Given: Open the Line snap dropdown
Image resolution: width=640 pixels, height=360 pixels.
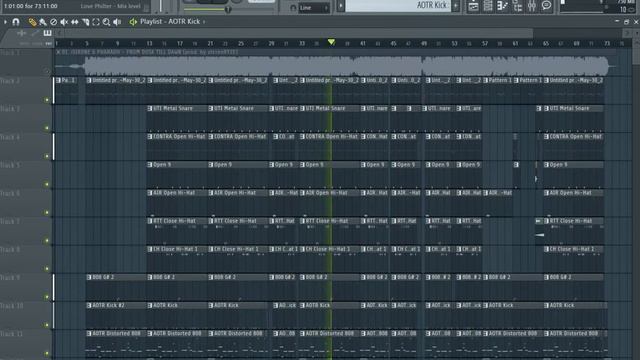Looking at the screenshot, I should coord(314,8).
